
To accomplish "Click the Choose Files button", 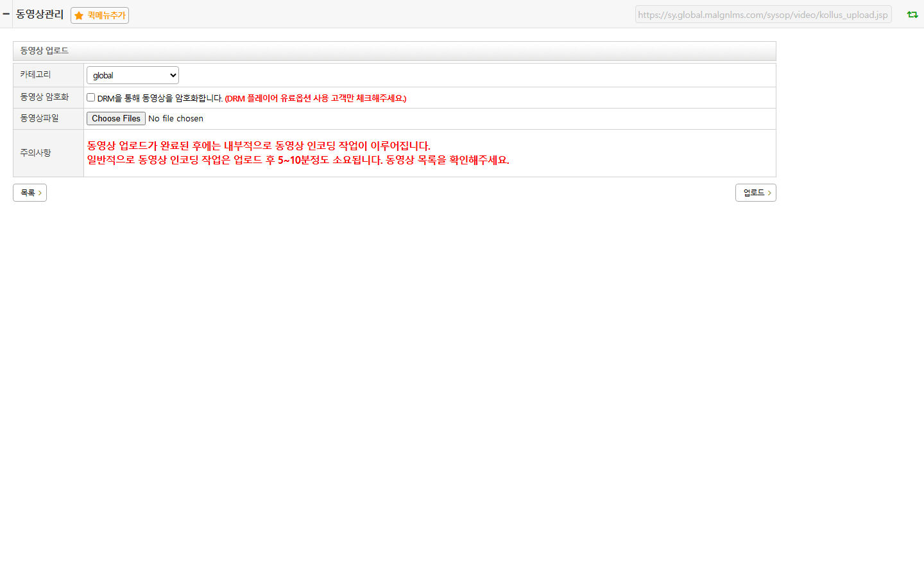I will point(116,119).
